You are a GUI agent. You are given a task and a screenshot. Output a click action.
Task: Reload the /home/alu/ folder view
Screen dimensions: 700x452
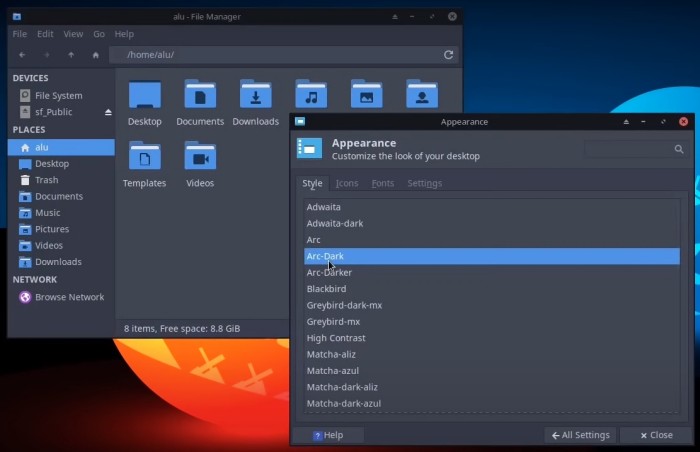click(x=449, y=54)
